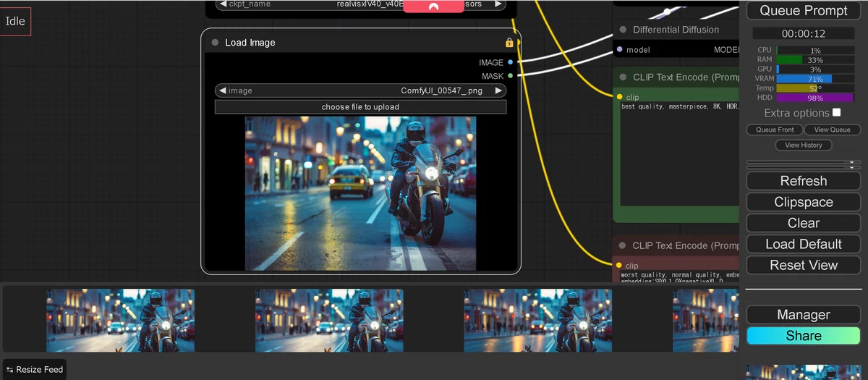Click the motorcycle preview in Load Image node
This screenshot has width=868, height=380.
(x=360, y=193)
